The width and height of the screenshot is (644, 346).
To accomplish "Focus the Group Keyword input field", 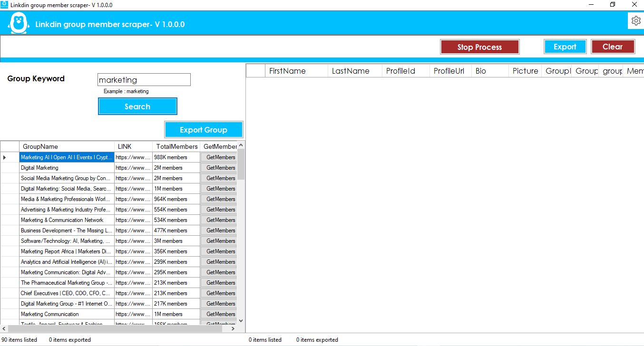I will [144, 80].
